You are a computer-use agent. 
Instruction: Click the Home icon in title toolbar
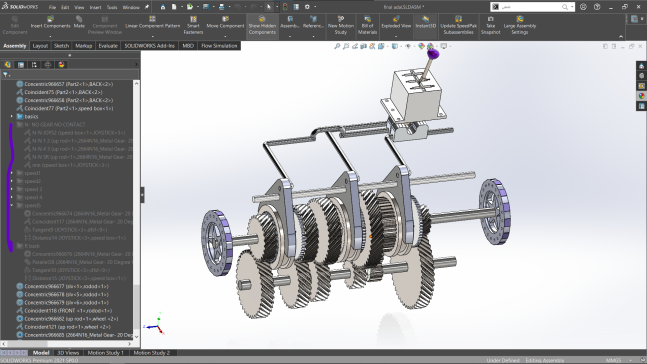tap(163, 7)
